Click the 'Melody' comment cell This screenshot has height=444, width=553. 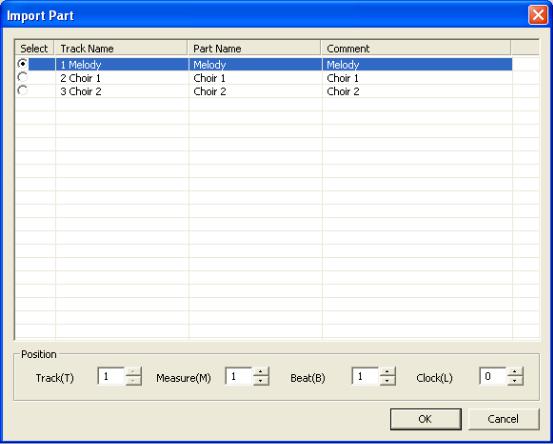tap(417, 65)
